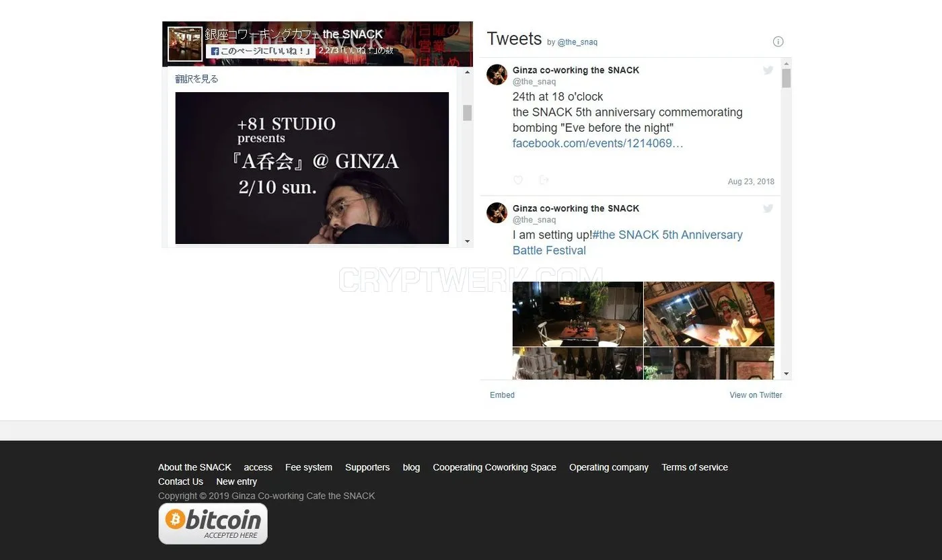Click Facebook widget scrollbar up arrow
The height and width of the screenshot is (560, 942).
(468, 71)
